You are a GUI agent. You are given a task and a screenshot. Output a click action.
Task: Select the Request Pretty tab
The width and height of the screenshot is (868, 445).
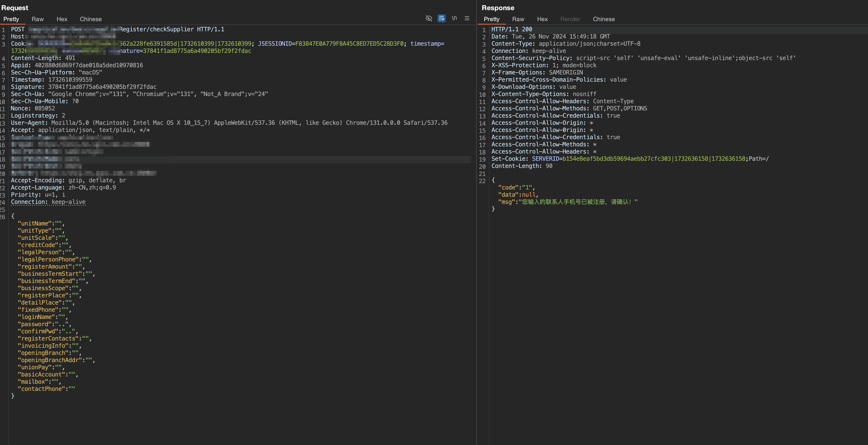pyautogui.click(x=11, y=19)
